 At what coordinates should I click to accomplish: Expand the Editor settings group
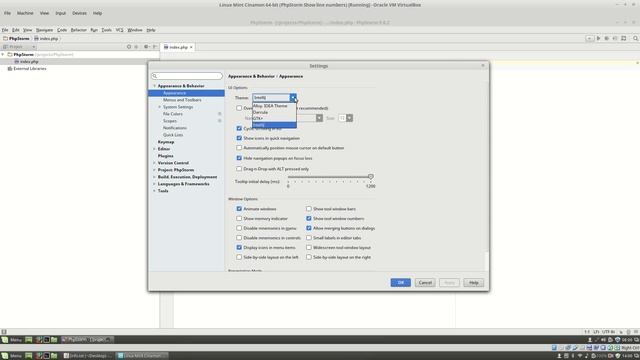tap(155, 149)
